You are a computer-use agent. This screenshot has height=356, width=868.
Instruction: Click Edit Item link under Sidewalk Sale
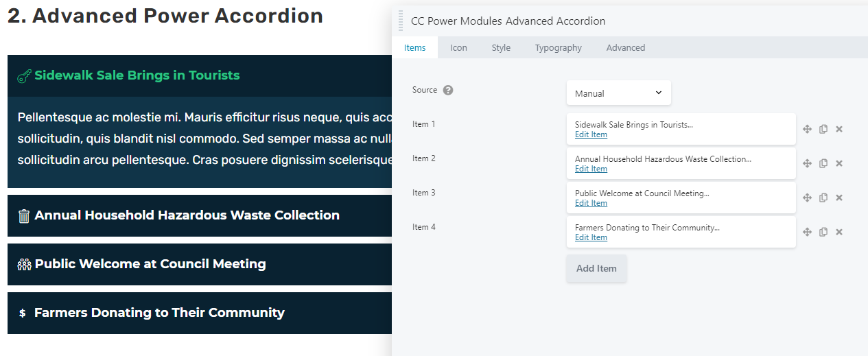tap(591, 134)
